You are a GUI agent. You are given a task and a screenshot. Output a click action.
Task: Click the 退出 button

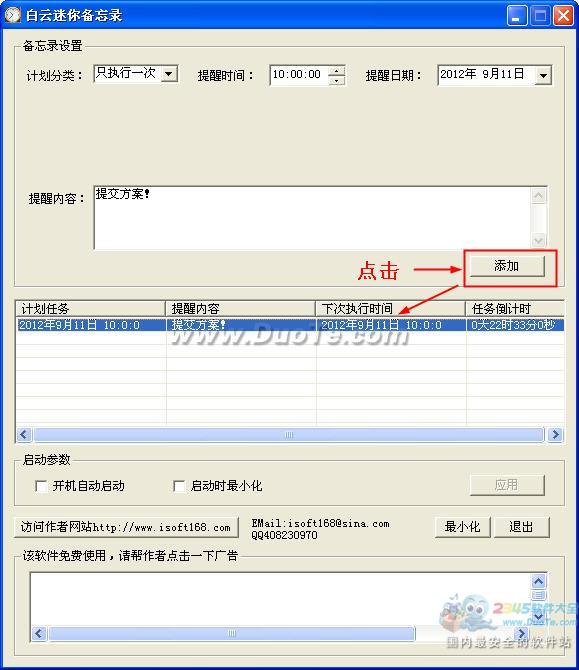point(521,527)
